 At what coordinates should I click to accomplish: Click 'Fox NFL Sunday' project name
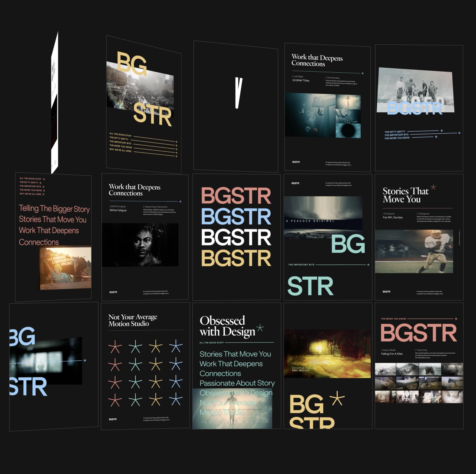pyautogui.click(x=393, y=217)
